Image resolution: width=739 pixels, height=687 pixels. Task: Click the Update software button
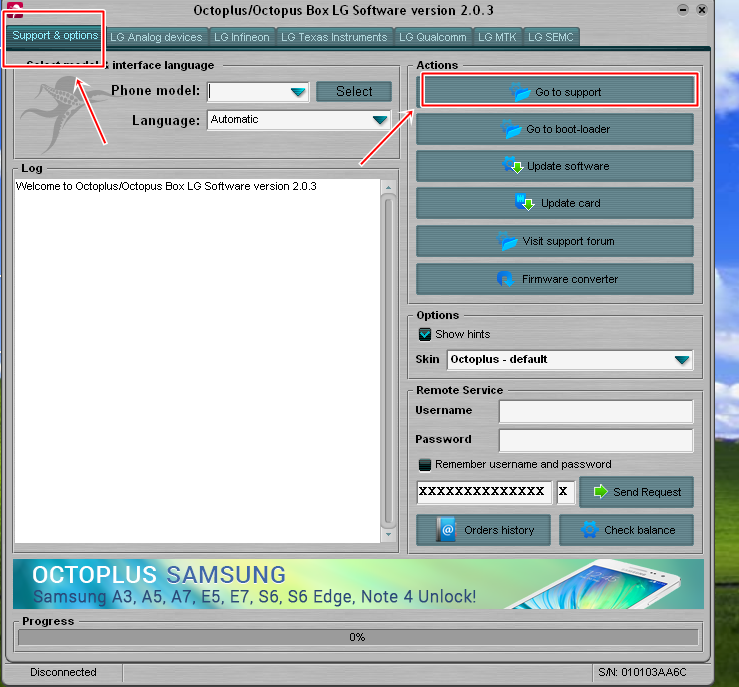pyautogui.click(x=555, y=166)
